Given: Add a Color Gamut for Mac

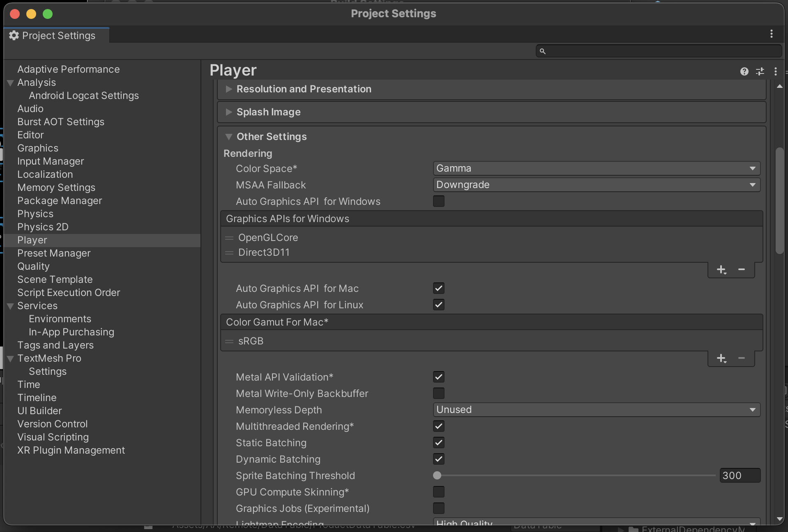Looking at the screenshot, I should click(721, 358).
